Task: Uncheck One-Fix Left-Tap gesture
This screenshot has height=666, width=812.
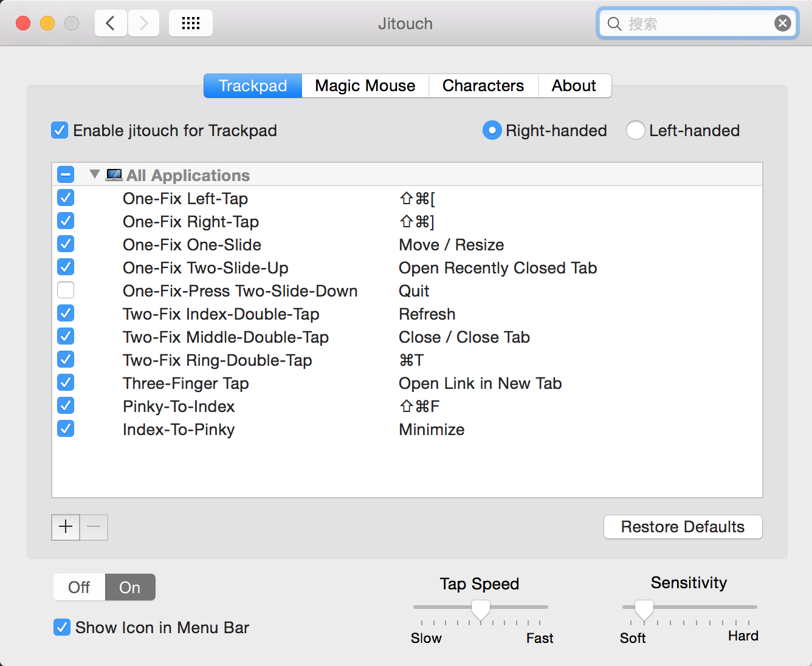Action: tap(66, 198)
